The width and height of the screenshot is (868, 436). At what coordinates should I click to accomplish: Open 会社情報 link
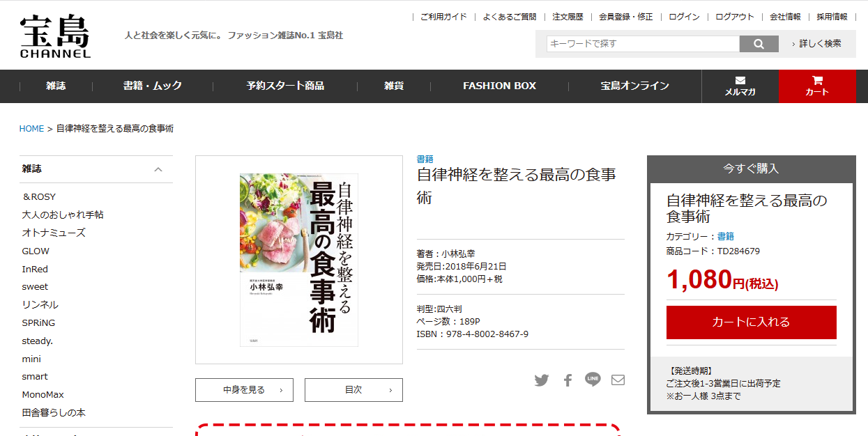tap(785, 17)
